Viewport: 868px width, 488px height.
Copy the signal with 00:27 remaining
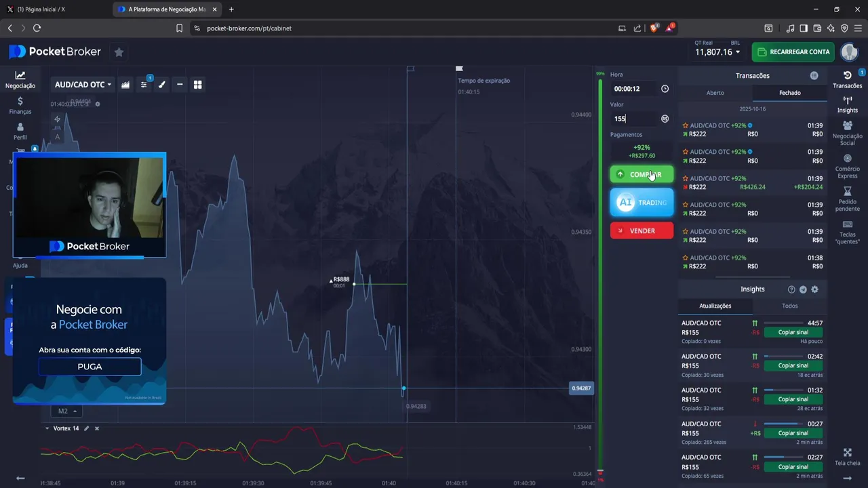pyautogui.click(x=793, y=433)
